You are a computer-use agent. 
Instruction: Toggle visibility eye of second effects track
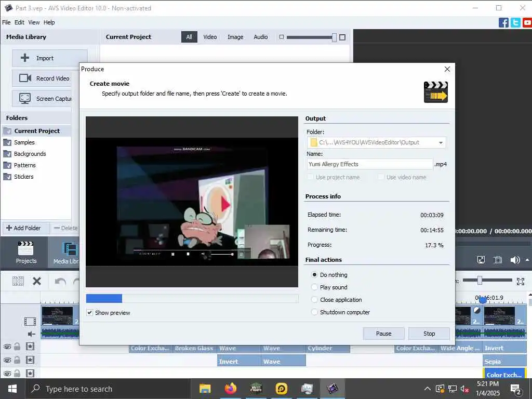[7, 361]
